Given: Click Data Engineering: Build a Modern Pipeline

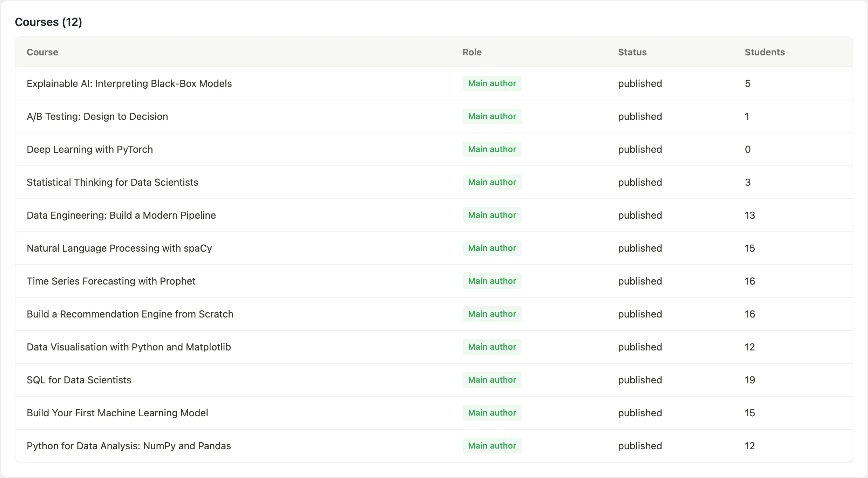Looking at the screenshot, I should tap(121, 215).
